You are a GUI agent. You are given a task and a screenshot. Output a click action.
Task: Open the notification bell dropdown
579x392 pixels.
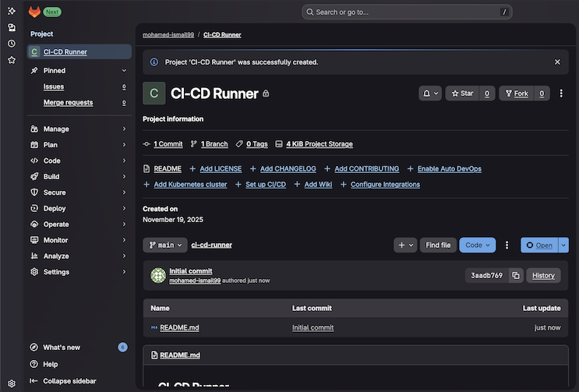coord(430,94)
